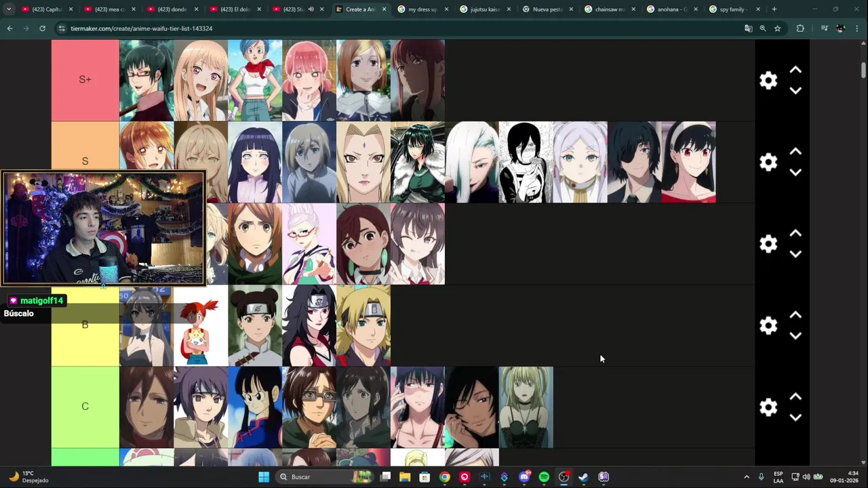Switch the ESP LAA keyboard language indicator
The width and height of the screenshot is (868, 488).
pos(778,477)
